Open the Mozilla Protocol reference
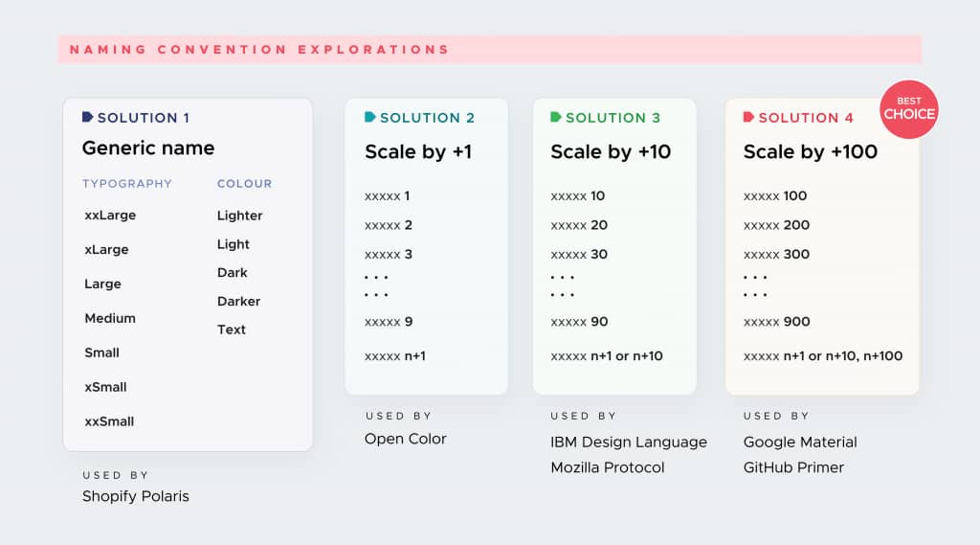The image size is (980, 545). 608,467
